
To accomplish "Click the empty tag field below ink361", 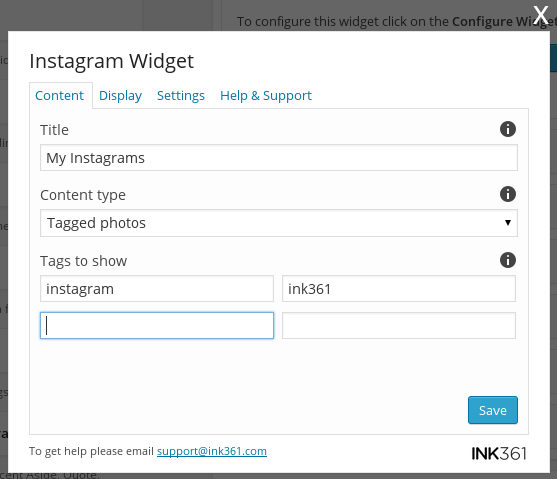I will coord(399,325).
